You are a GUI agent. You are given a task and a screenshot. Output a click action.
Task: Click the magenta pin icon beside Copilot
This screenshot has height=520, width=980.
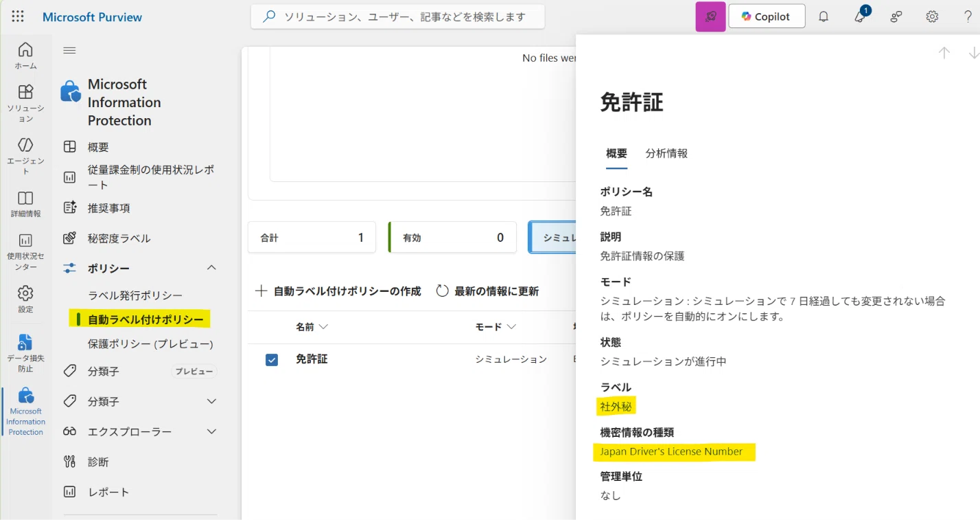710,16
